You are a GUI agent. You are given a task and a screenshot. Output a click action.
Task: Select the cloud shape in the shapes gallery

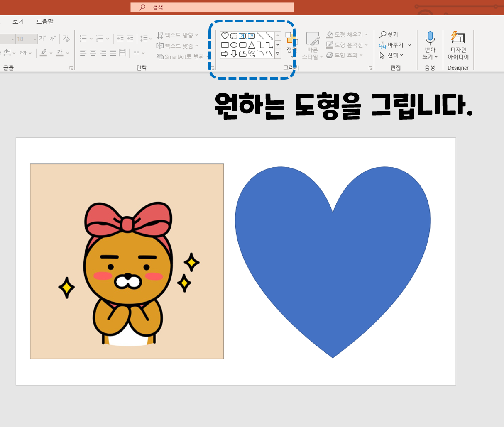(x=234, y=36)
